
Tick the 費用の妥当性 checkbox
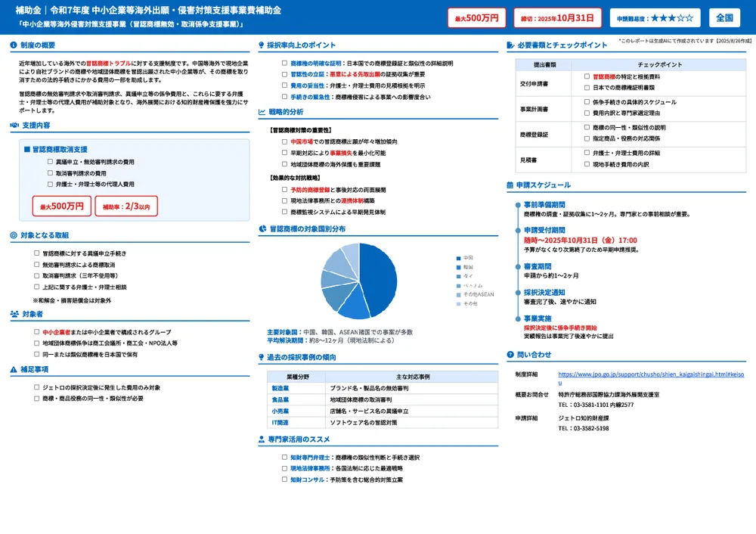[x=284, y=85]
